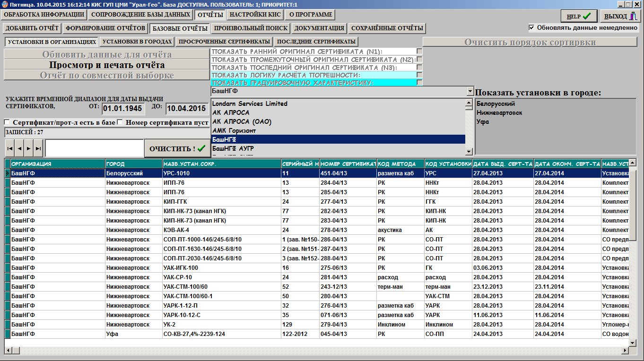Click the ОТ date field 01.01.1945

click(x=122, y=109)
